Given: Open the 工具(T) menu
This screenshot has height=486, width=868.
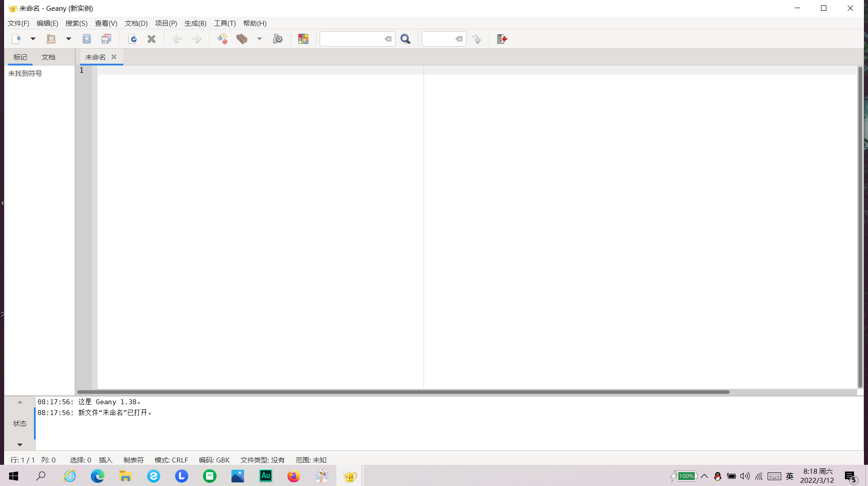Looking at the screenshot, I should click(225, 23).
